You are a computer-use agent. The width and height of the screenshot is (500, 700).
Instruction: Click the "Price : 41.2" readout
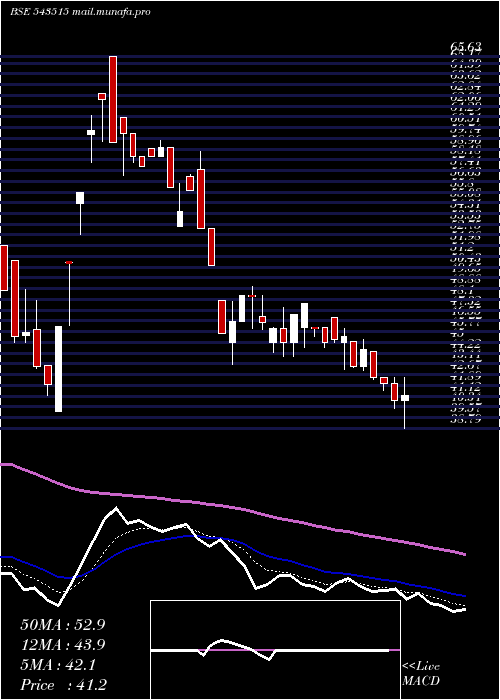[x=63, y=685]
